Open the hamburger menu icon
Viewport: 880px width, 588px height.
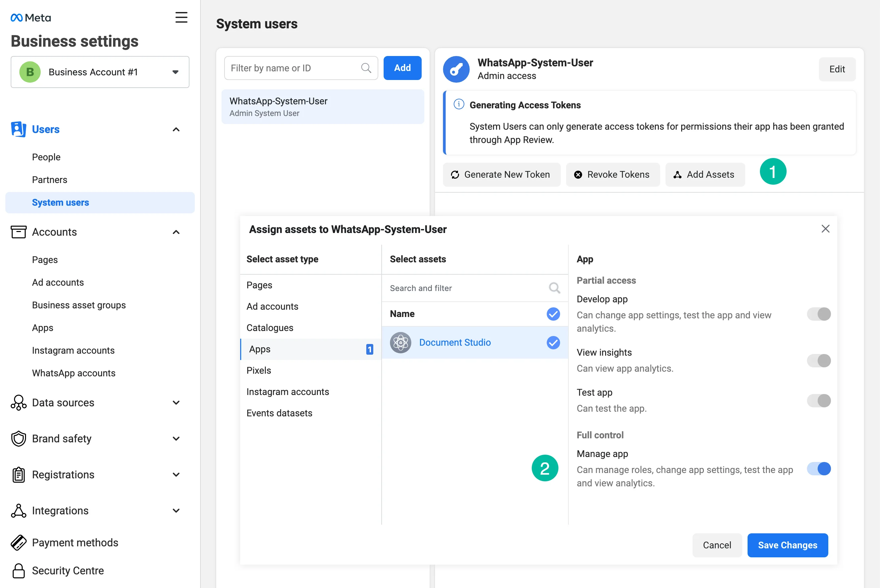(181, 17)
